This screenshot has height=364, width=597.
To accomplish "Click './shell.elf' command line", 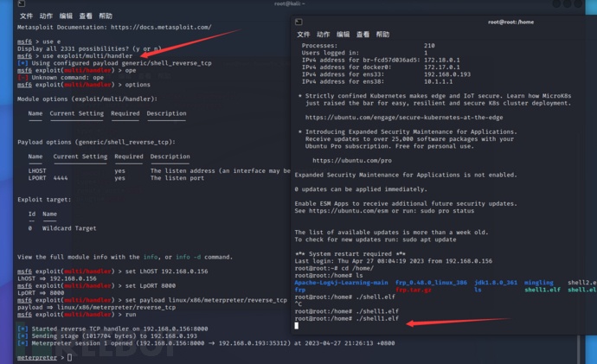I will coord(345,297).
